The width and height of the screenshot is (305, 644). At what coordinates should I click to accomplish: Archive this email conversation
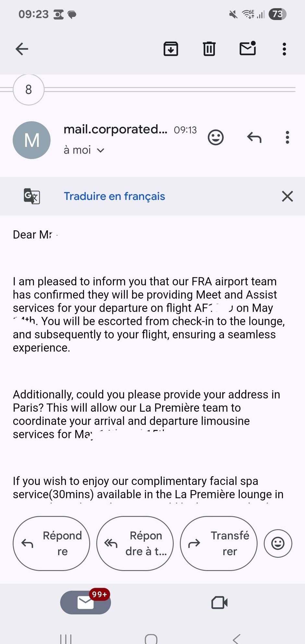tap(171, 49)
